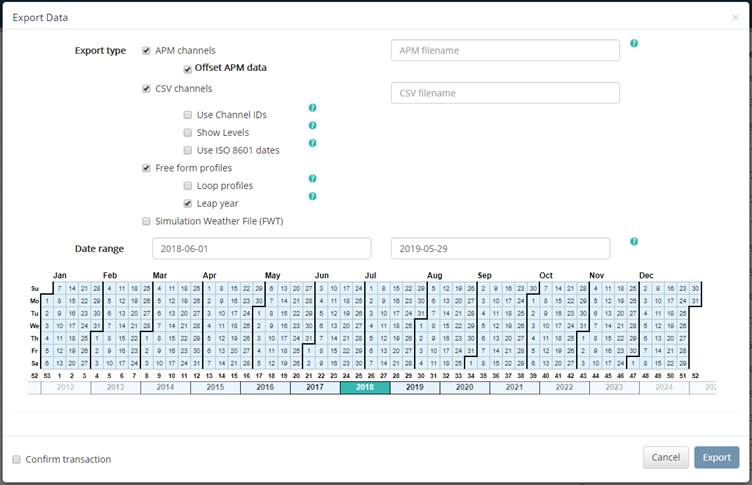Screen dimensions: 752x485
Task: Uncheck the CSV channels checkbox
Action: (146, 88)
